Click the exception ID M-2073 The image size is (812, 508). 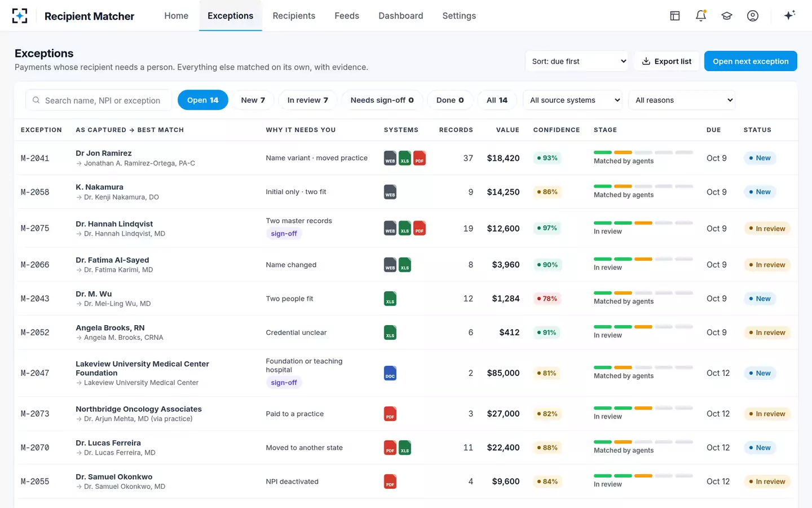click(x=35, y=414)
